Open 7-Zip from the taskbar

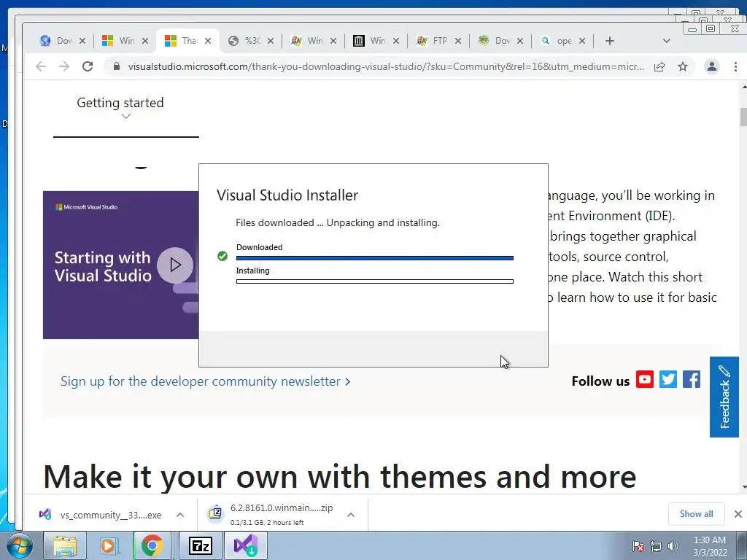coord(200,545)
